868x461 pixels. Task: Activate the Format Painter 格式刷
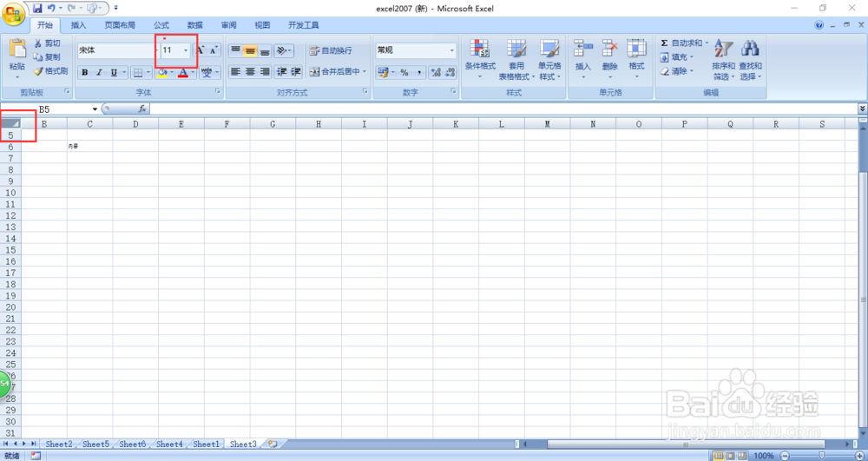[x=50, y=71]
